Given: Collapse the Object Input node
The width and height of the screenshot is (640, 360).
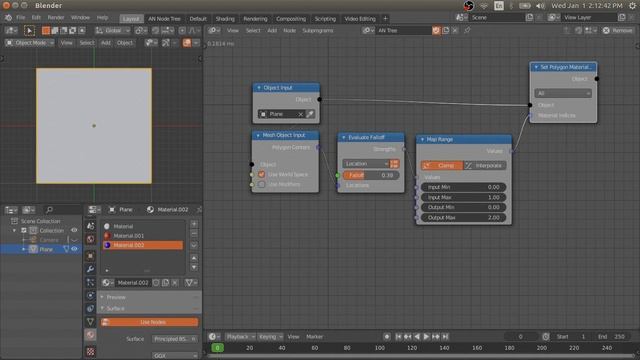Looking at the screenshot, I should click(x=258, y=88).
